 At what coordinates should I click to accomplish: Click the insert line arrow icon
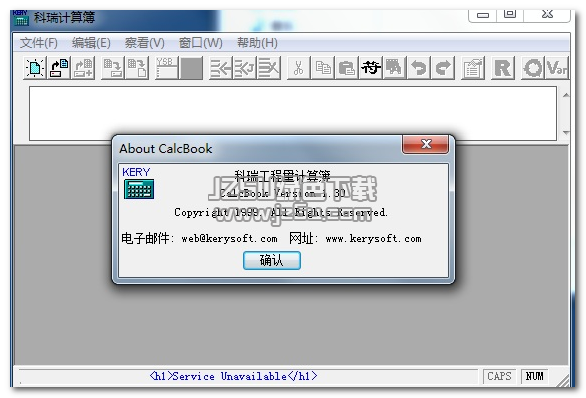point(220,68)
